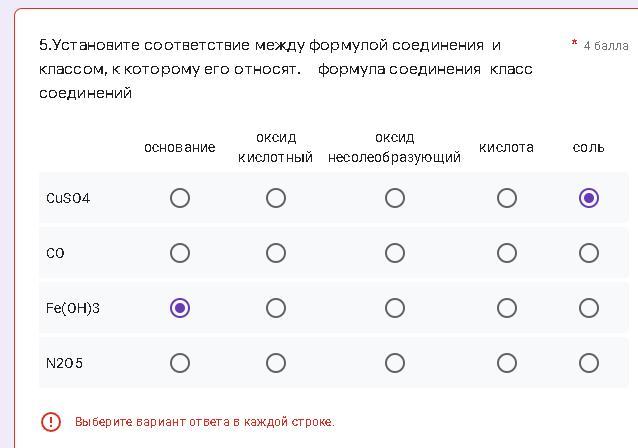
Task: Choose кислота for Fe(OH)3 row
Action: point(507,308)
